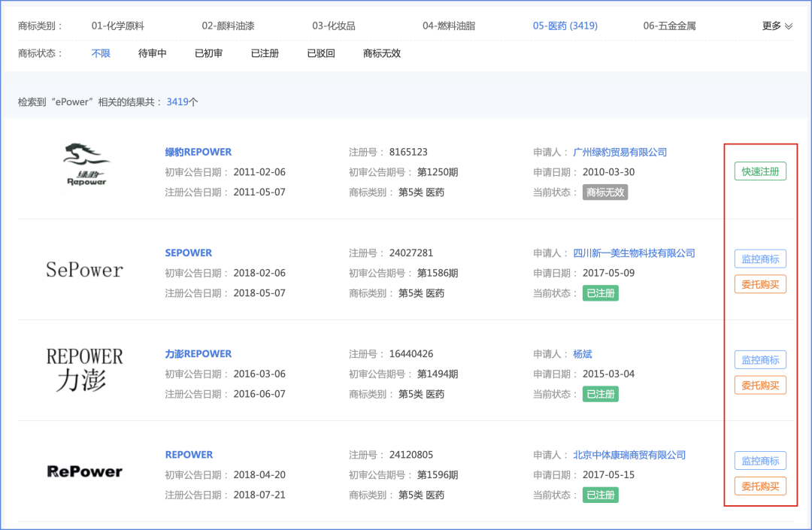812x530 pixels.
Task: Click 已注册 badge for registration 24120805
Action: pos(600,495)
